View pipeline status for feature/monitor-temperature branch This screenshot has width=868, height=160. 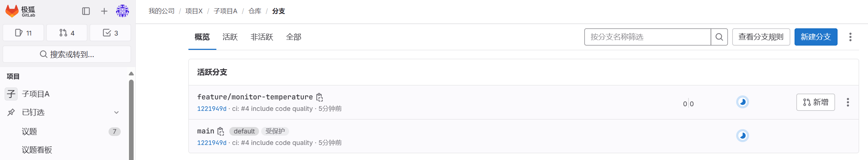pyautogui.click(x=742, y=102)
